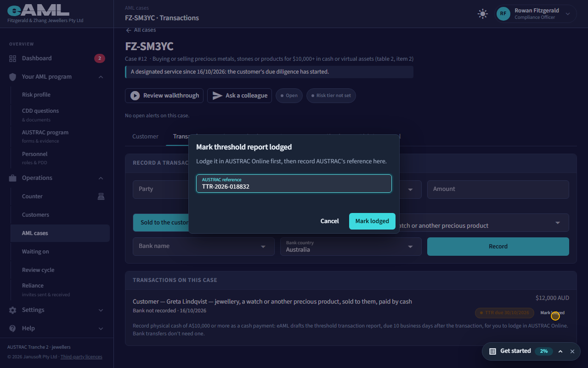588x368 pixels.
Task: Dismiss the Get started panel with X
Action: click(572, 351)
